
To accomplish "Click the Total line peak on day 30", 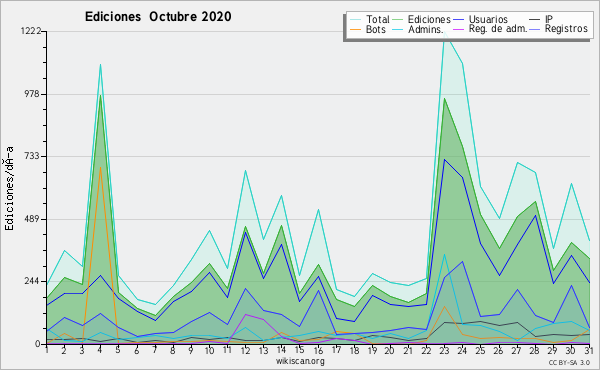I will tap(571, 184).
